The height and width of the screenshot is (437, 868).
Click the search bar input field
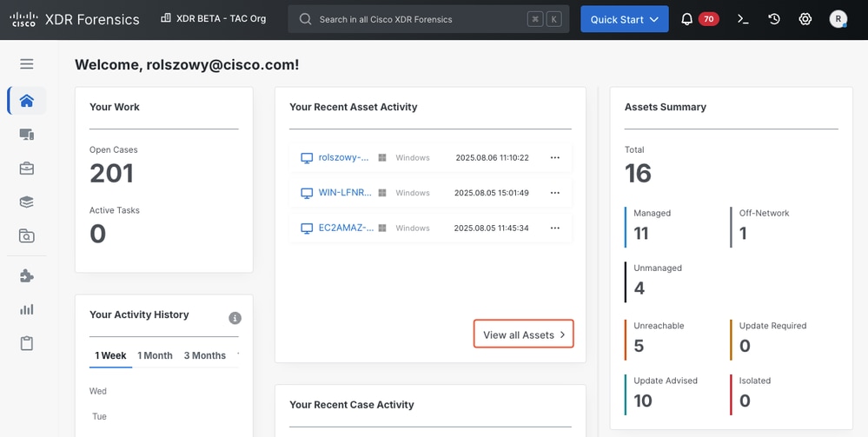(417, 19)
